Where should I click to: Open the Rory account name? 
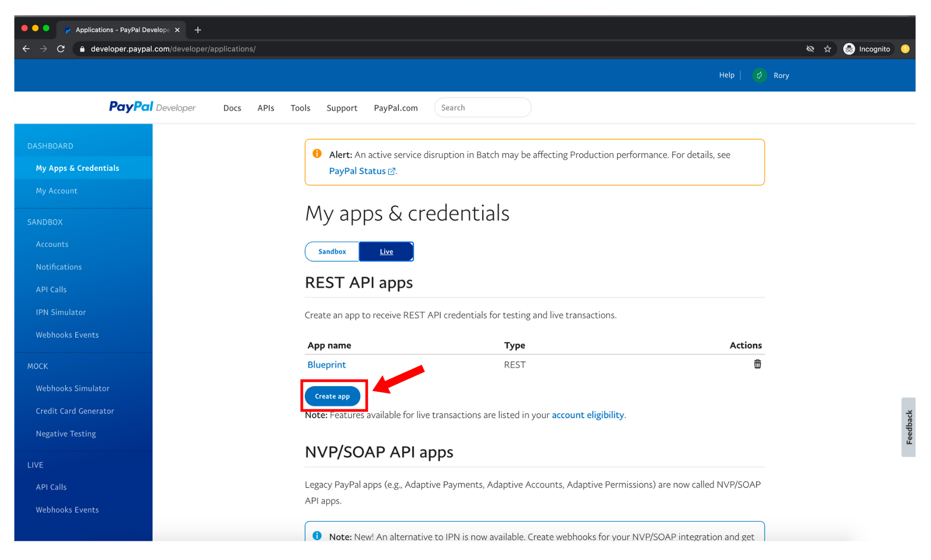[781, 76]
